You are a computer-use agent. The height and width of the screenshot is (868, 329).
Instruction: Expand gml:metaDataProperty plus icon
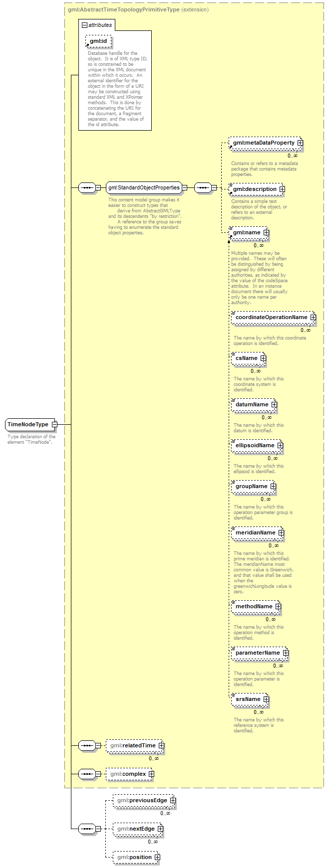point(300,143)
